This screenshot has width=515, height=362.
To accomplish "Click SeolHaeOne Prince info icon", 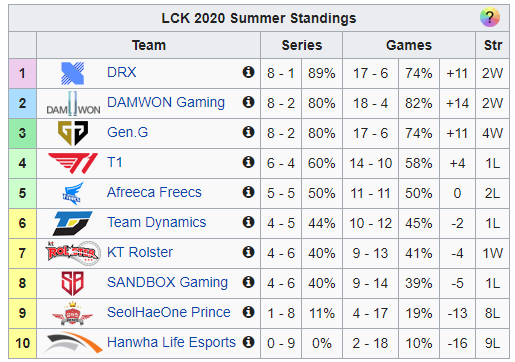I will (x=248, y=312).
